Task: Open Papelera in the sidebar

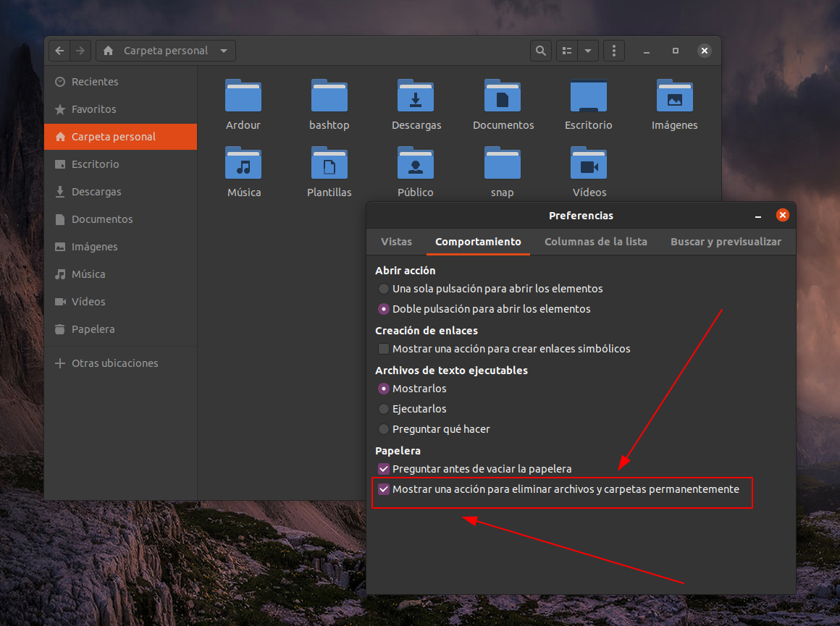Action: pos(93,329)
